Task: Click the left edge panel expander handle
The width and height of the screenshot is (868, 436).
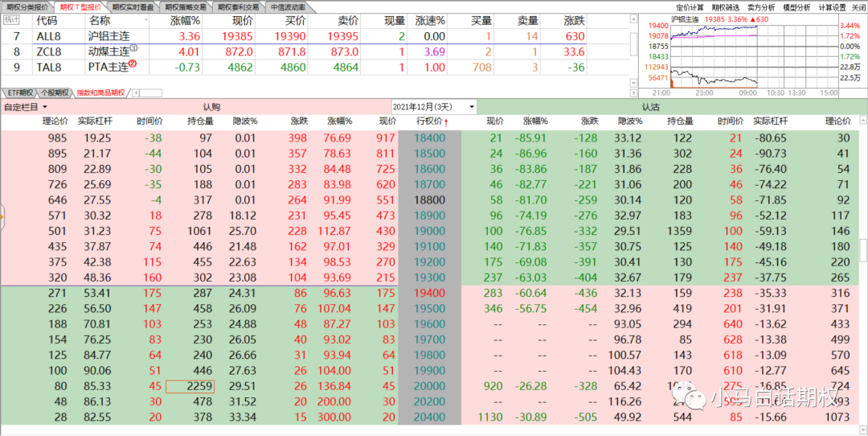Action: (2, 215)
